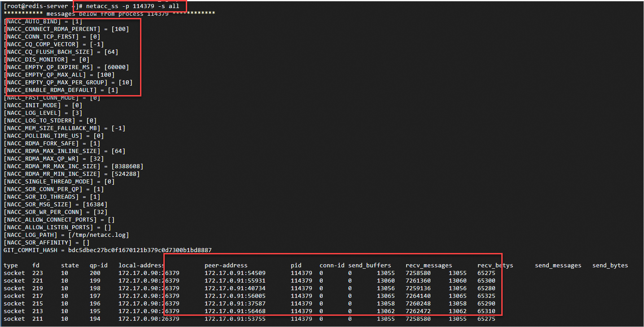Select peer address 172.17.0.91:56005
The height and width of the screenshot is (327, 644).
click(x=235, y=296)
